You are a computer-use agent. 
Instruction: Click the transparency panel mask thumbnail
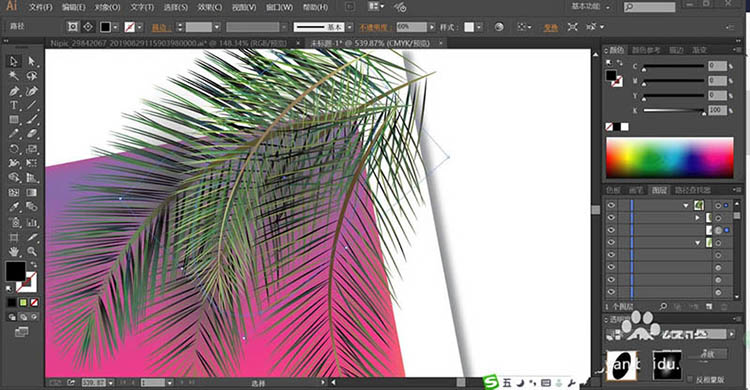tap(667, 365)
